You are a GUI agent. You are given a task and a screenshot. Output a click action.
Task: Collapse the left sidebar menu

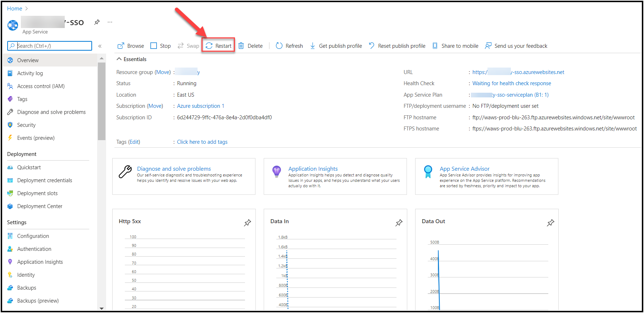100,46
